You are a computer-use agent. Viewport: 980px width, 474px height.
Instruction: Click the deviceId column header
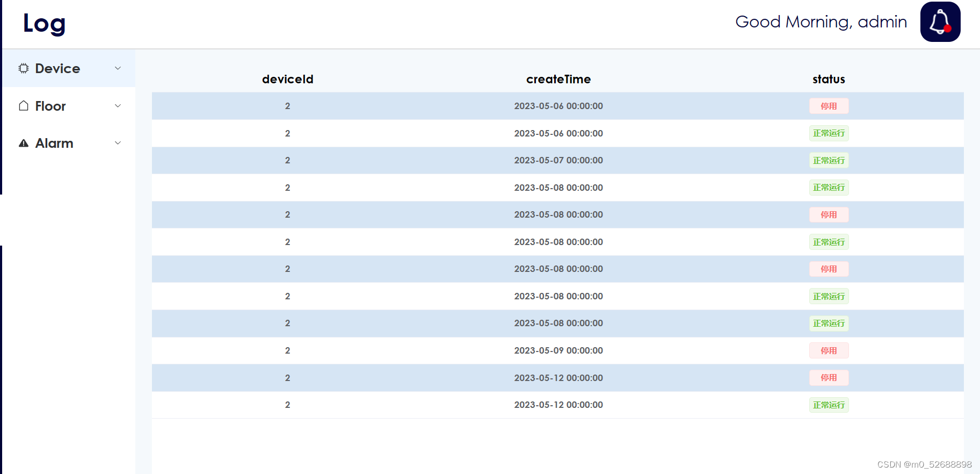point(288,79)
